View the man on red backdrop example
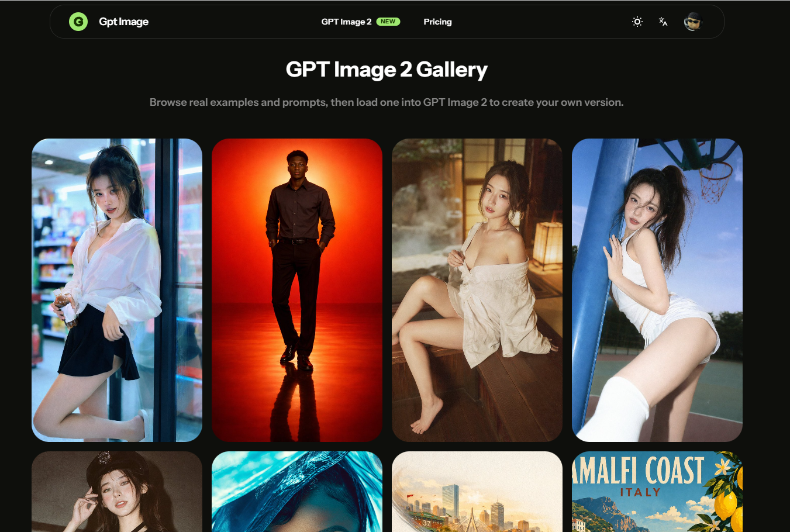 tap(296, 289)
